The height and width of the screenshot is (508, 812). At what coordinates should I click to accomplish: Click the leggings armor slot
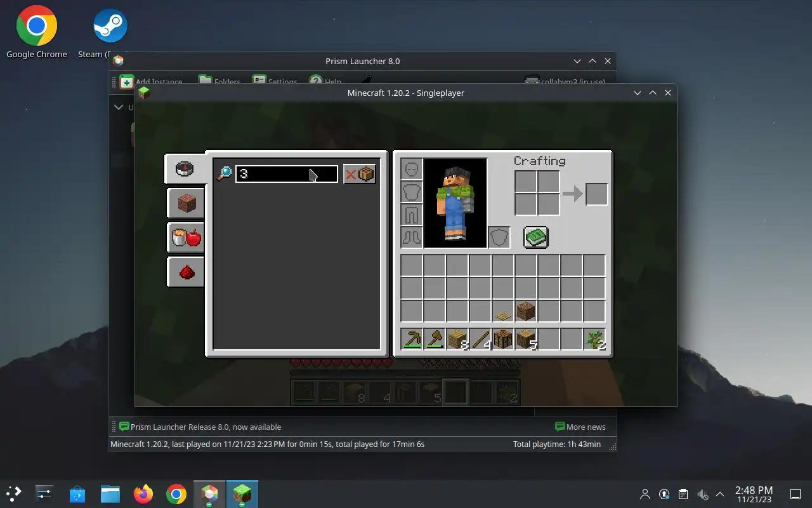tap(411, 215)
